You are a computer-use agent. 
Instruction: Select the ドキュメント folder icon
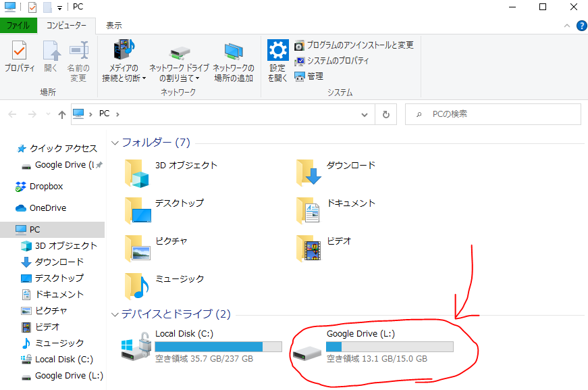click(308, 211)
